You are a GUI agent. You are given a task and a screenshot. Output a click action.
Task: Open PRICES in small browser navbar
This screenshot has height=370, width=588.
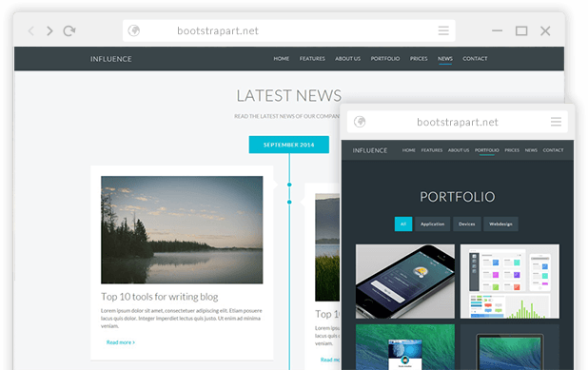pos(512,150)
